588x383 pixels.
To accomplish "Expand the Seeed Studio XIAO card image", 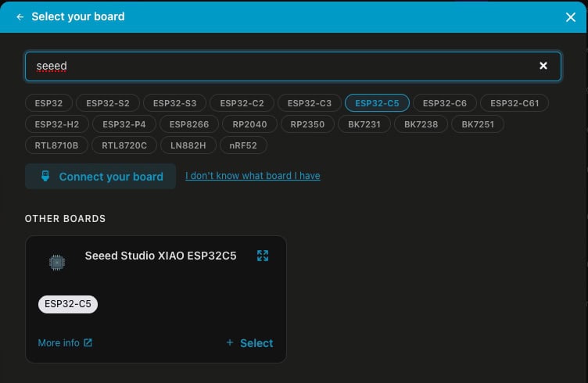I will (x=263, y=256).
